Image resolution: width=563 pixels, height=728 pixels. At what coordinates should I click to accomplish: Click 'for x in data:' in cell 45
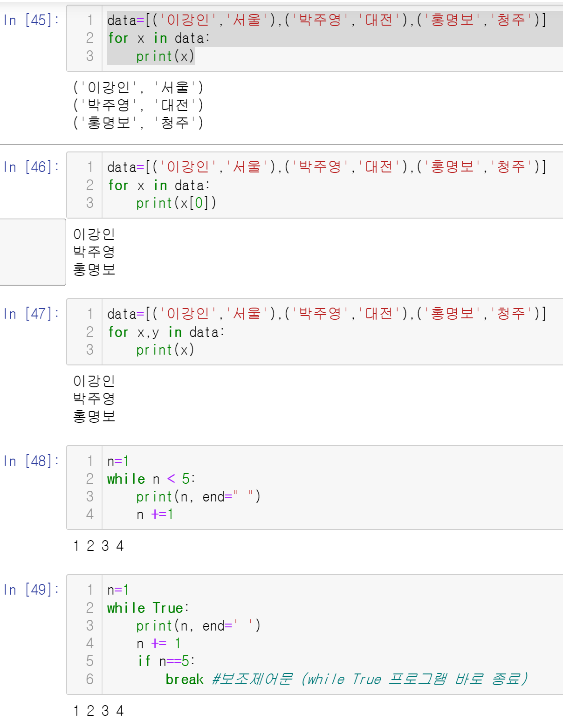[159, 38]
